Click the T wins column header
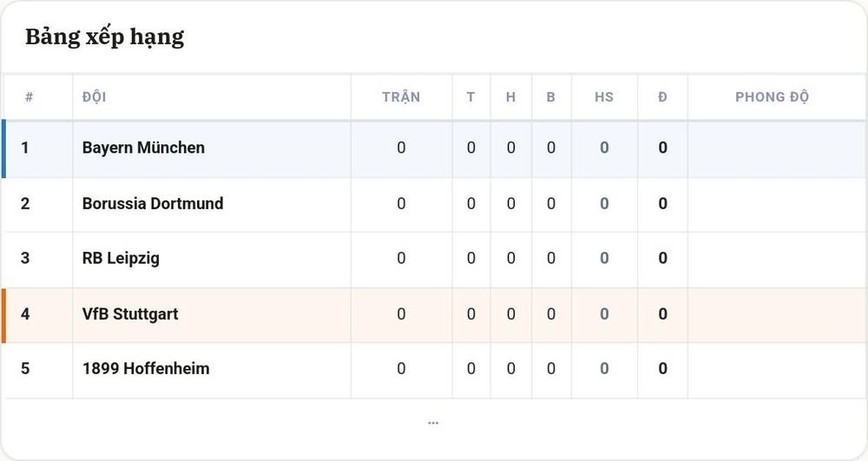The width and height of the screenshot is (868, 461). 470,97
